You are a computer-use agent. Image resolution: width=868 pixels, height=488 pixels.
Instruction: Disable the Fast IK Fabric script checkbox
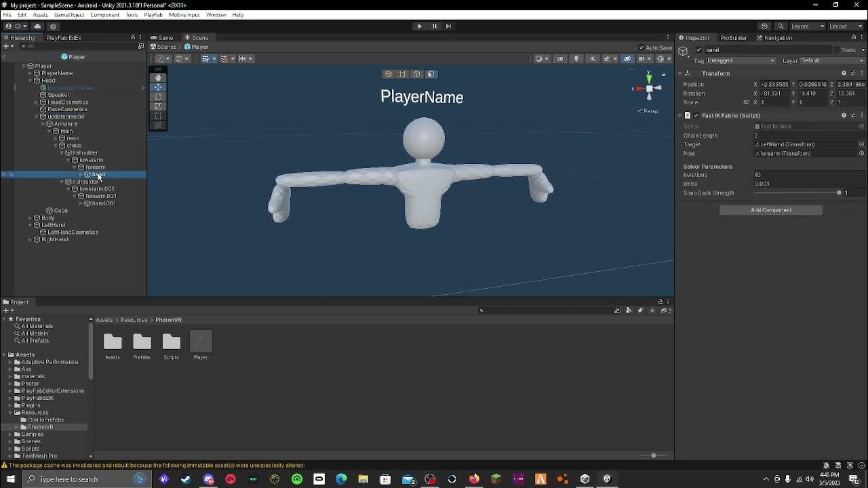click(x=696, y=115)
